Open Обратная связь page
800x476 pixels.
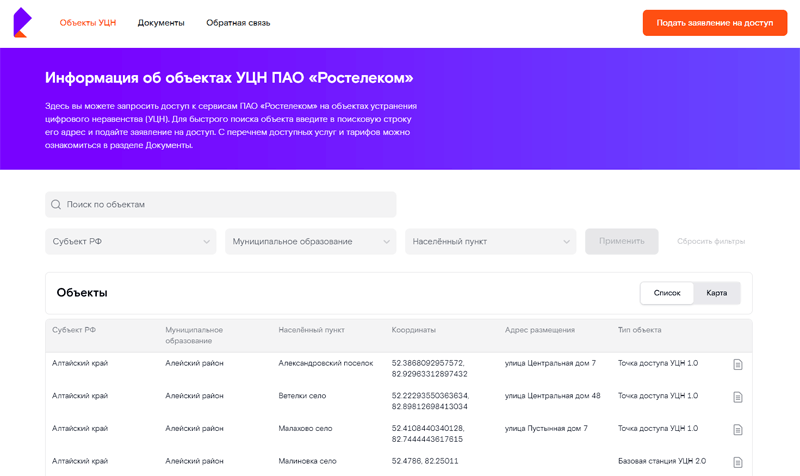(x=238, y=23)
